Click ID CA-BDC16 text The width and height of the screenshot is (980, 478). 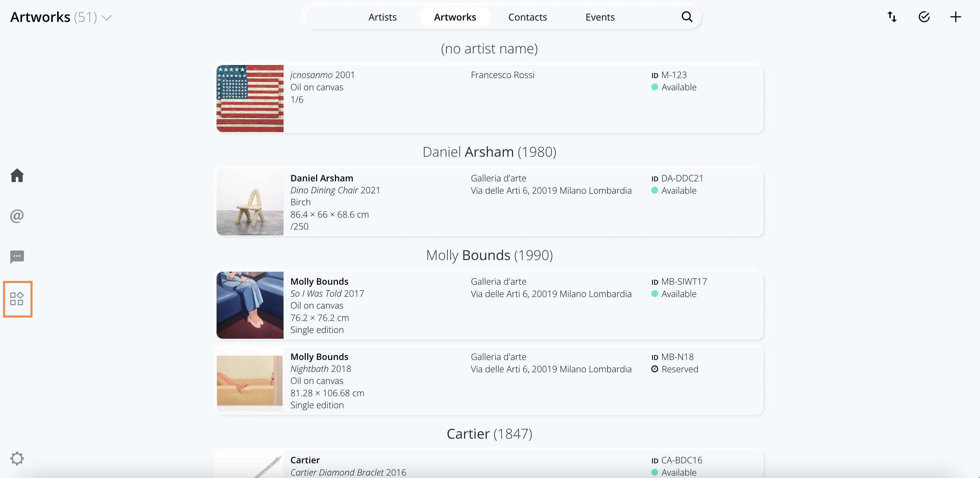click(677, 460)
